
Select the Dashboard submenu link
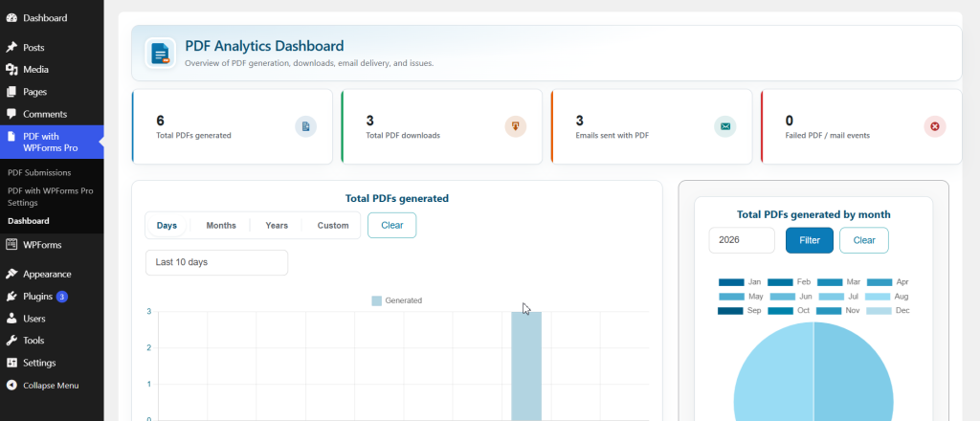(x=28, y=221)
